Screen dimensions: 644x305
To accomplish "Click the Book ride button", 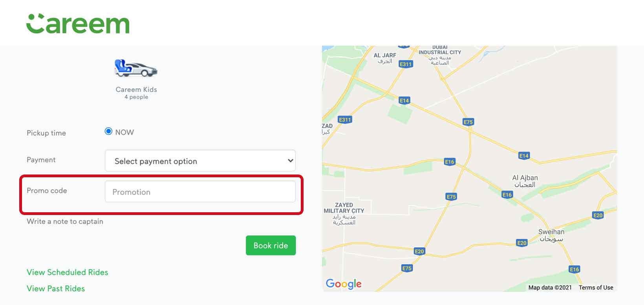I will 271,245.
